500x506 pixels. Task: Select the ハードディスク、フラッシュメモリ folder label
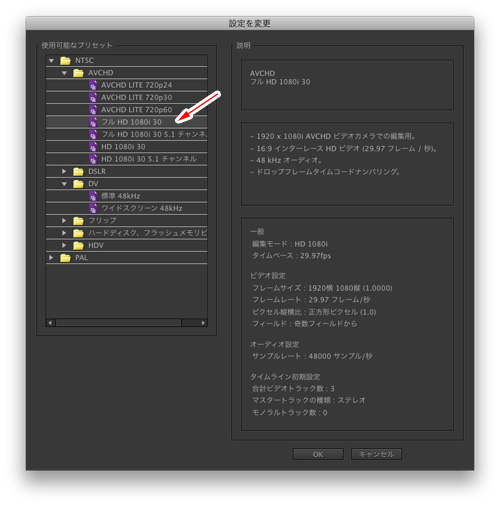[147, 233]
